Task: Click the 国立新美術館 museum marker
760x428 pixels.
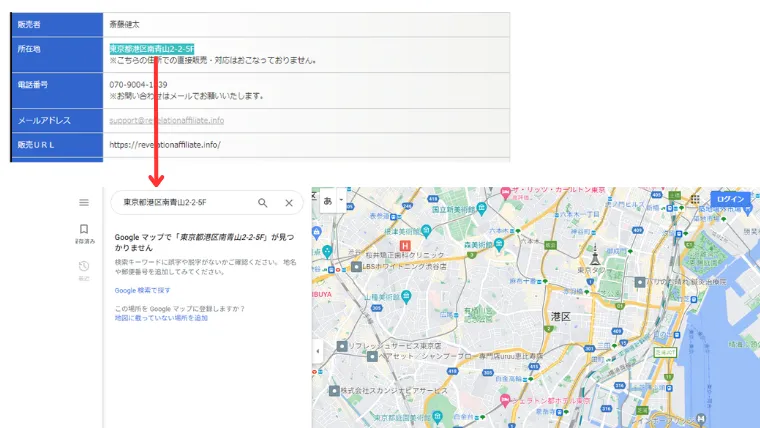Action: pyautogui.click(x=424, y=210)
